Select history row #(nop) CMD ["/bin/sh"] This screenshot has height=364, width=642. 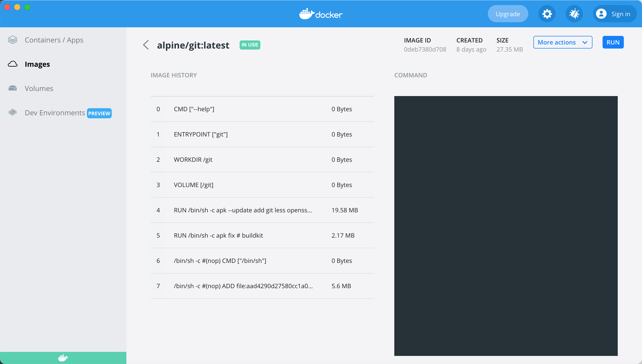click(x=262, y=261)
